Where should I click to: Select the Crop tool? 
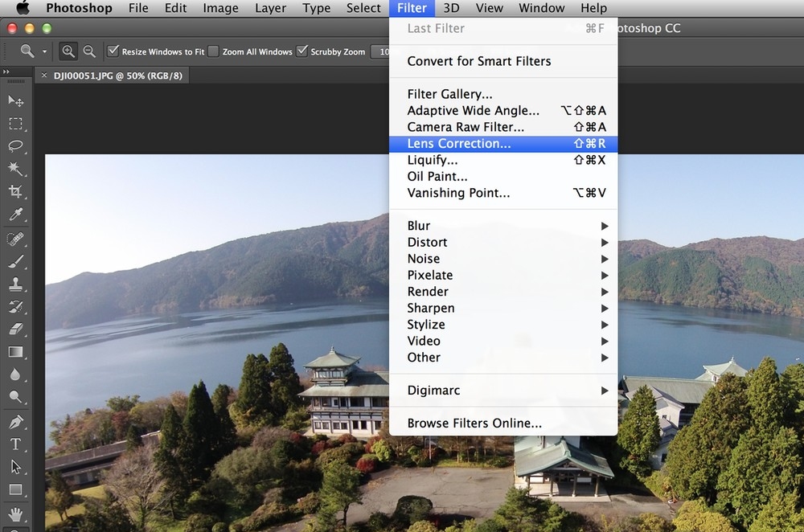[x=16, y=192]
